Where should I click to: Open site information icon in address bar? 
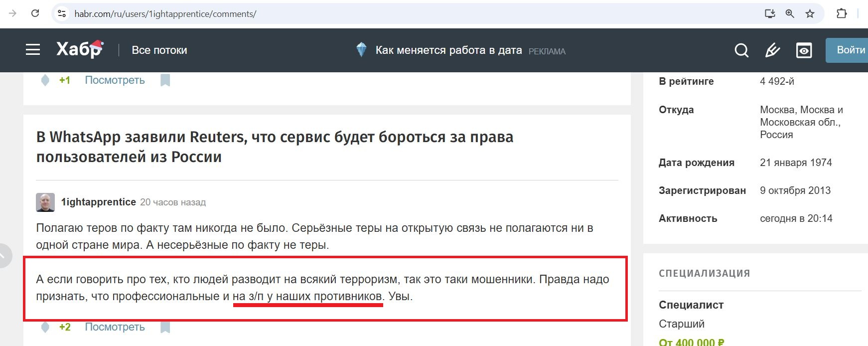[x=62, y=13]
